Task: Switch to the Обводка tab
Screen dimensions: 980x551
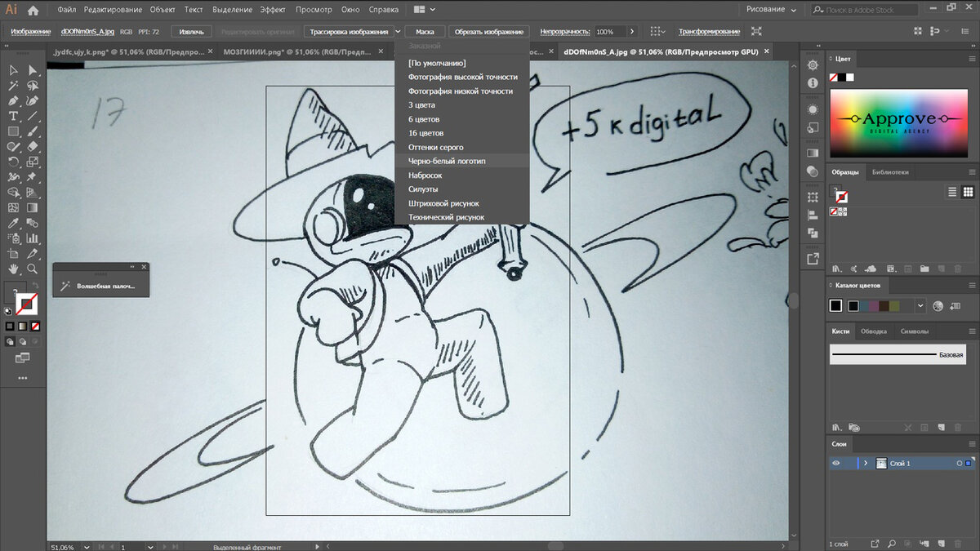Action: click(874, 331)
